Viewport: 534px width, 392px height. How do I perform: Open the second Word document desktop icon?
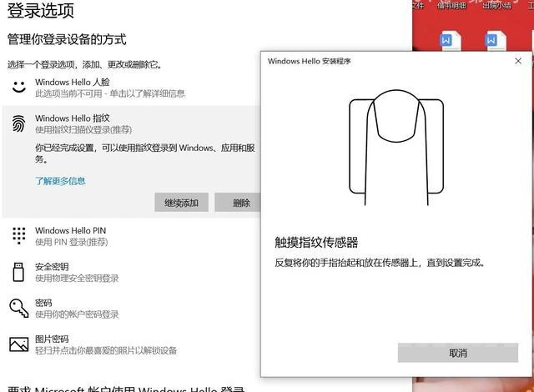(495, 41)
